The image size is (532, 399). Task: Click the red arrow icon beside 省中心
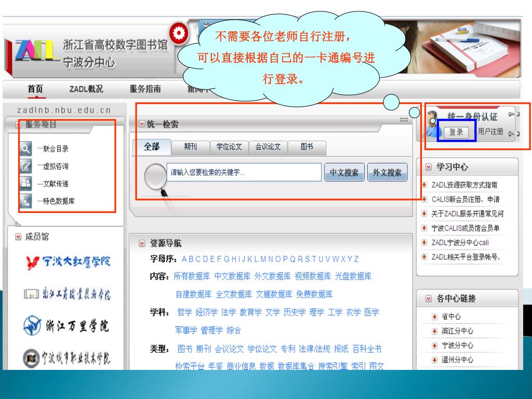[x=434, y=316]
